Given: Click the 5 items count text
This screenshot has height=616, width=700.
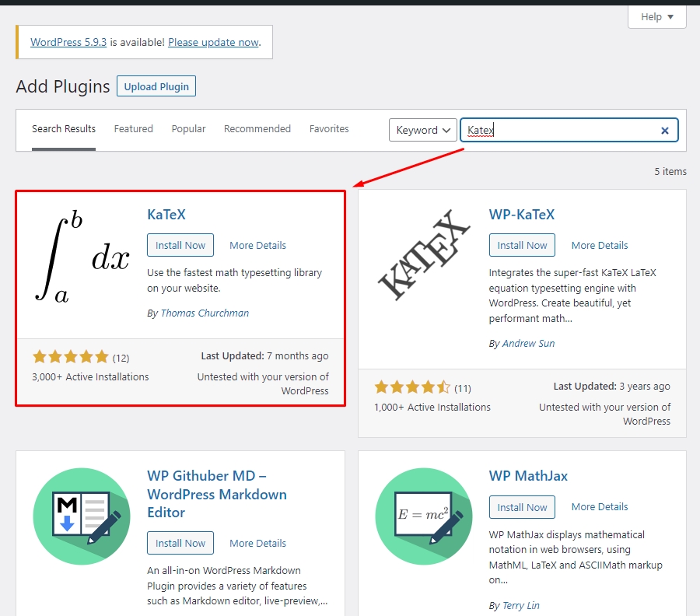Looking at the screenshot, I should [x=670, y=171].
